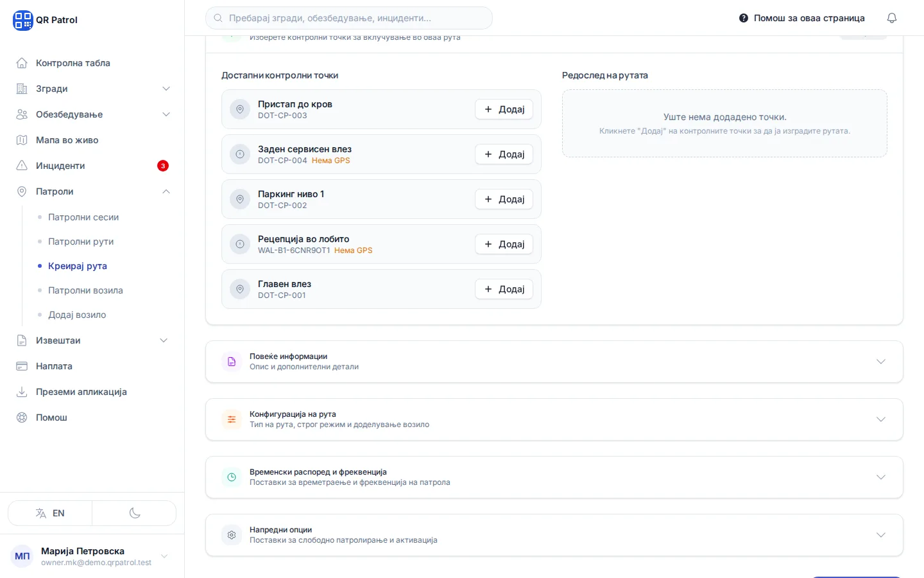Expand Временски распоред и фреквенција section
This screenshot has width=924, height=578.
tap(554, 477)
